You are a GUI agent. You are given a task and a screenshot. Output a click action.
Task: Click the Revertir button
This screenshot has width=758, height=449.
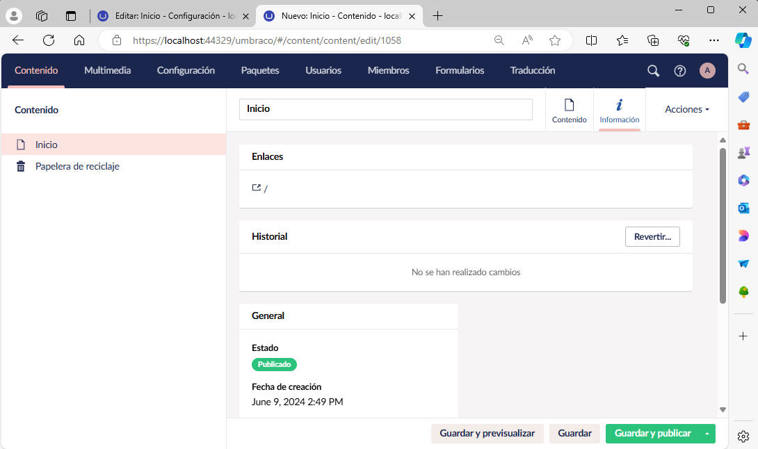click(x=652, y=237)
